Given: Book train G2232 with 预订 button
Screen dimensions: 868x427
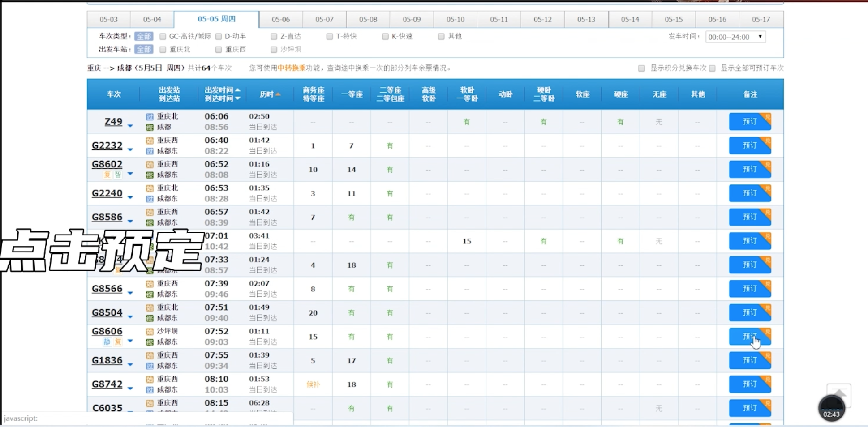Looking at the screenshot, I should [x=750, y=145].
